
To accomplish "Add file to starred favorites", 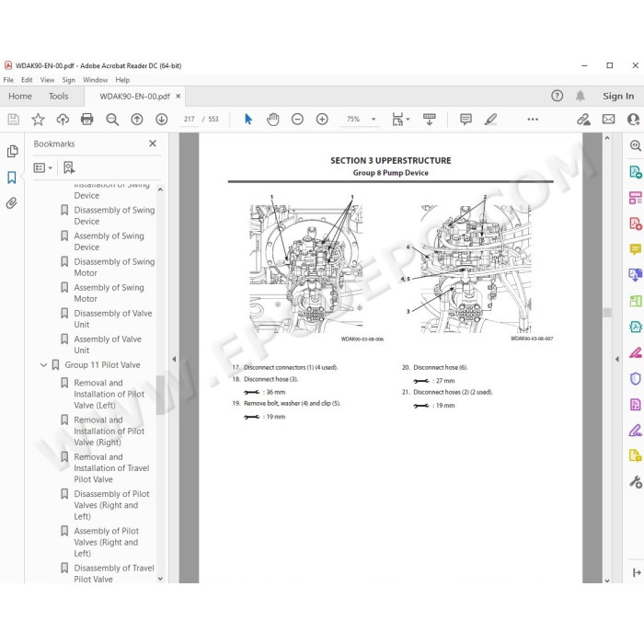I will click(39, 120).
